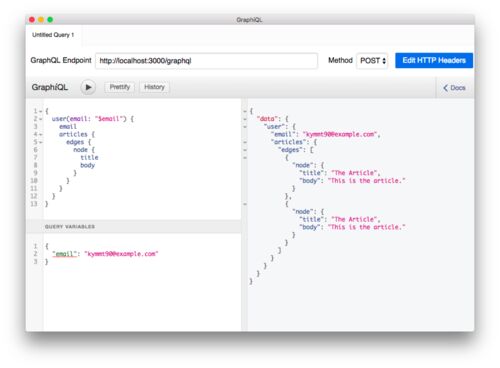Collapse the user query fold on line 2
Screen dimensions: 500x368
coord(41,119)
